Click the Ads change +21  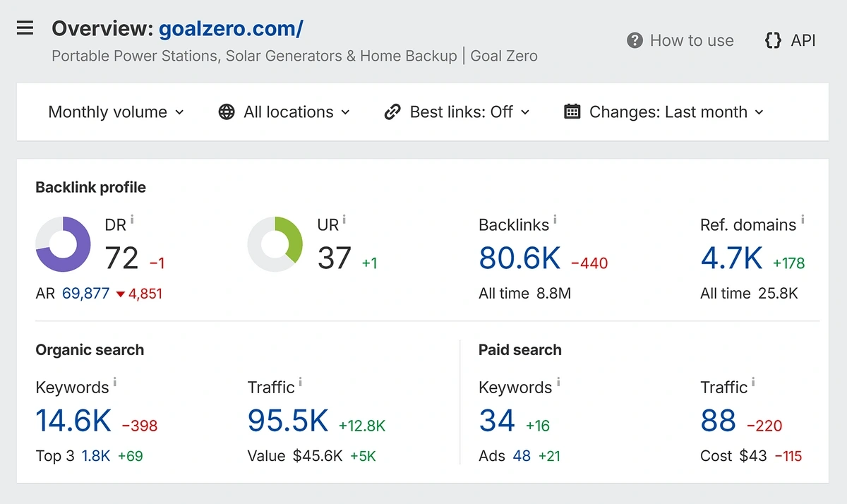tap(549, 456)
